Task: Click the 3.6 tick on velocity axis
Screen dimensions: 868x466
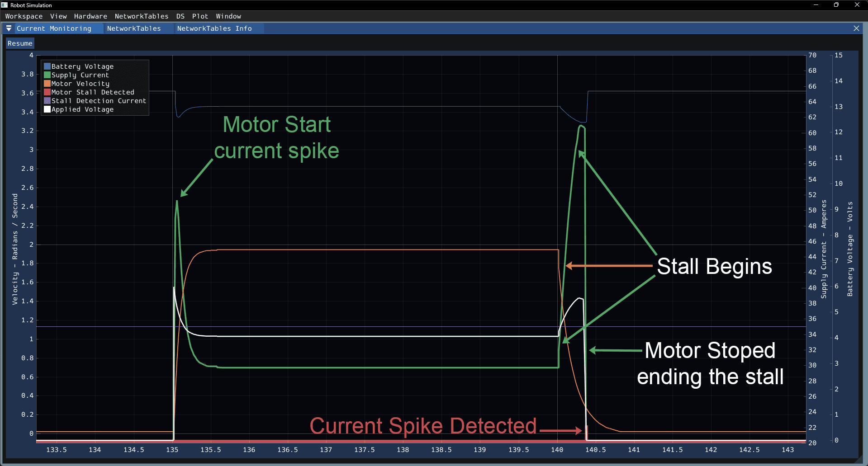Action: [x=27, y=93]
